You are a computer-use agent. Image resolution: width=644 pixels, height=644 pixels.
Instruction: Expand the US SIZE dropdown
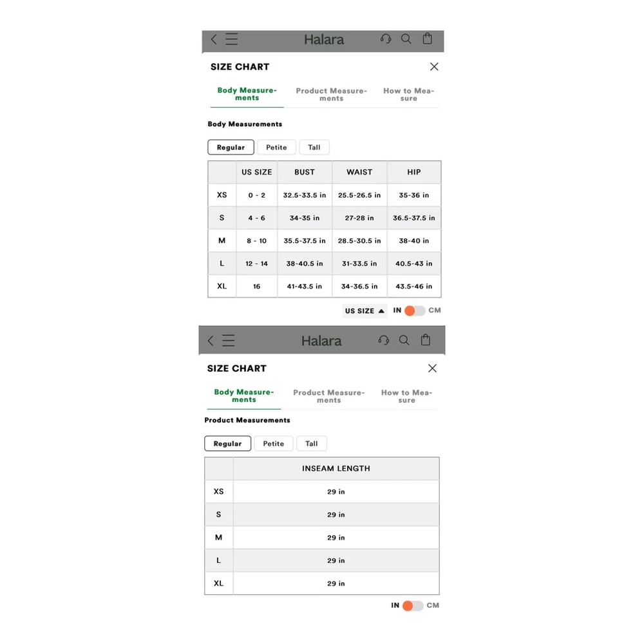[x=365, y=310]
